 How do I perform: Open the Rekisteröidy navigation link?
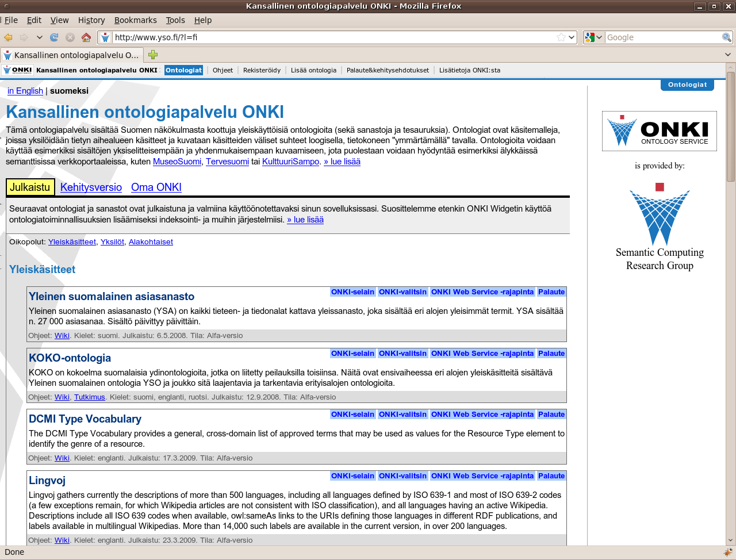(x=262, y=70)
